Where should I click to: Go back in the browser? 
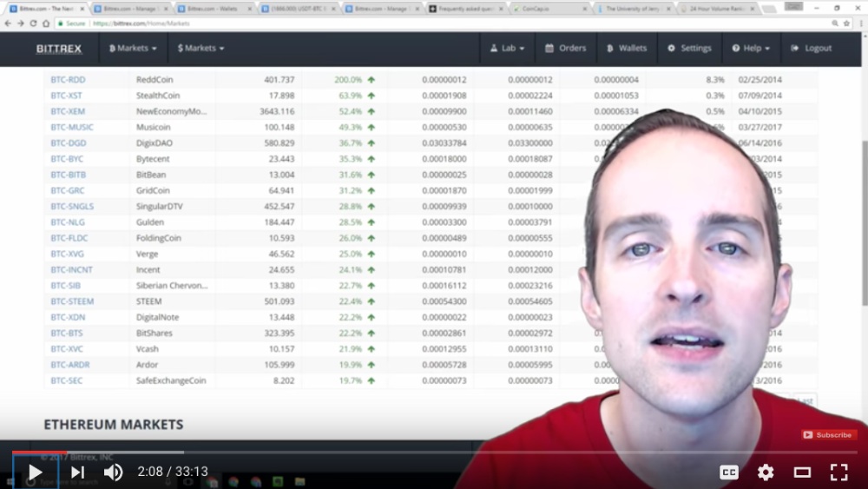(x=8, y=23)
